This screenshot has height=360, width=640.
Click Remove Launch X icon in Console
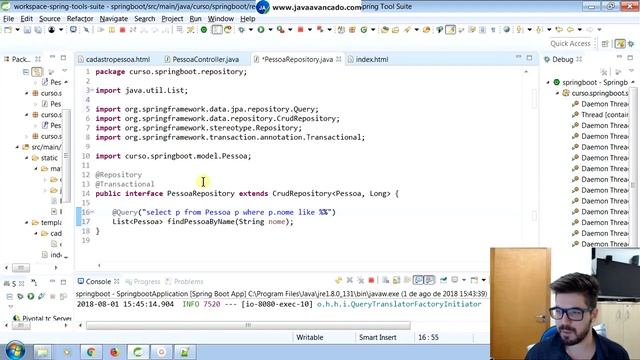point(350,280)
